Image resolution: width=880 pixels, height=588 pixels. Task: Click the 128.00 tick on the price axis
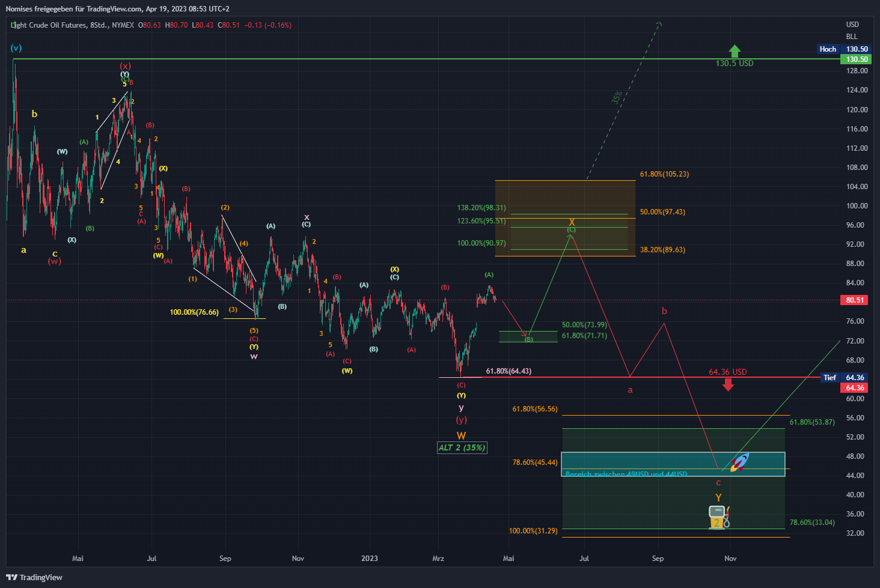[x=857, y=71]
